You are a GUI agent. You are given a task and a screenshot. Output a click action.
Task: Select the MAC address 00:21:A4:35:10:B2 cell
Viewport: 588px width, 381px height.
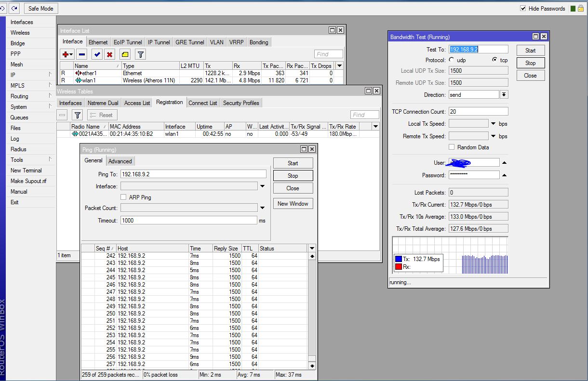[x=131, y=134]
